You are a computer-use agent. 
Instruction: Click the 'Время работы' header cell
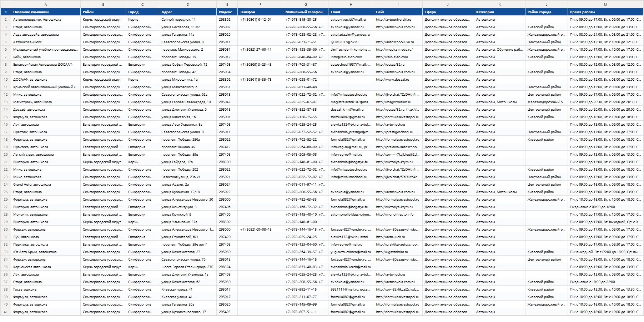point(605,12)
